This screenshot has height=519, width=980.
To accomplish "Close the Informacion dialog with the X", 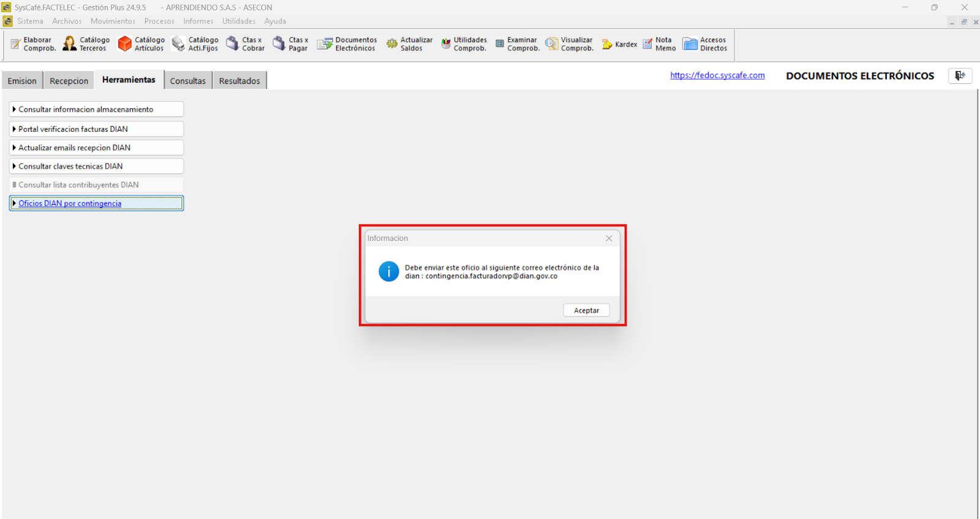I will point(609,238).
